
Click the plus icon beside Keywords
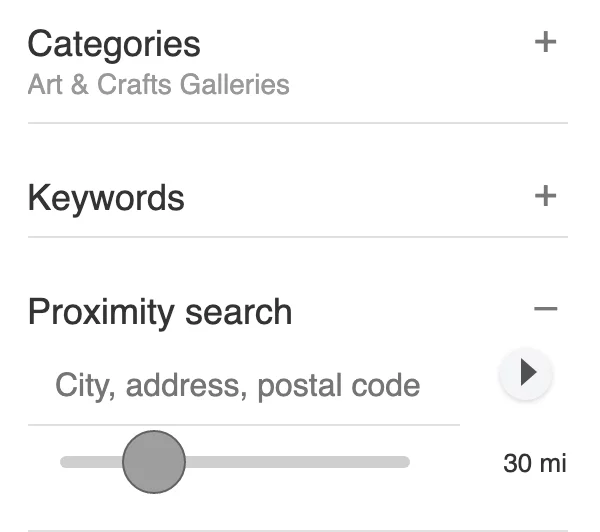pyautogui.click(x=545, y=196)
